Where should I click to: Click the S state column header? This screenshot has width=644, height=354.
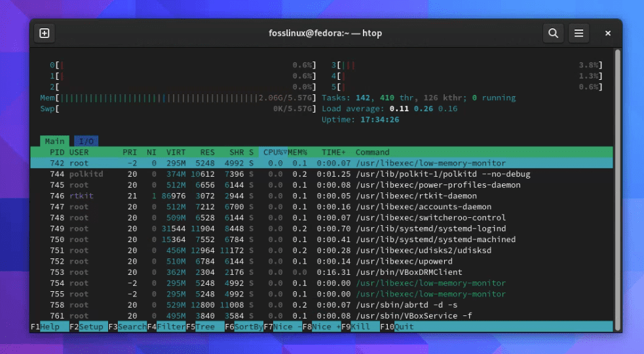[x=252, y=152]
